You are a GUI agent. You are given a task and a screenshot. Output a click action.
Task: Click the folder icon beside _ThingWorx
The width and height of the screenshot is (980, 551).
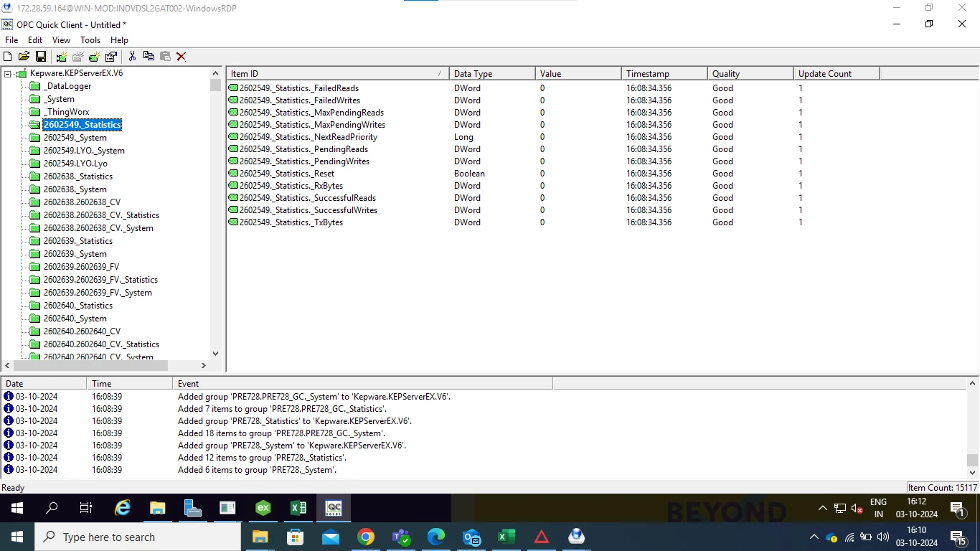coord(35,112)
